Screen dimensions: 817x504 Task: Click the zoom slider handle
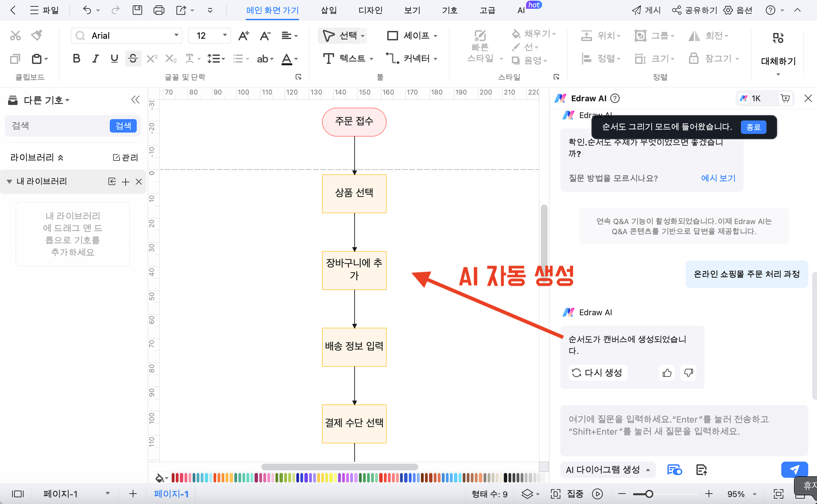pos(649,494)
